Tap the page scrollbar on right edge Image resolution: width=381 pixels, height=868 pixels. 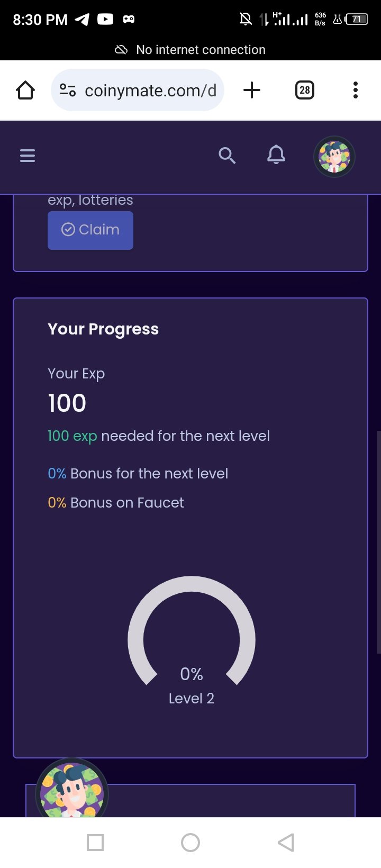pos(378,542)
